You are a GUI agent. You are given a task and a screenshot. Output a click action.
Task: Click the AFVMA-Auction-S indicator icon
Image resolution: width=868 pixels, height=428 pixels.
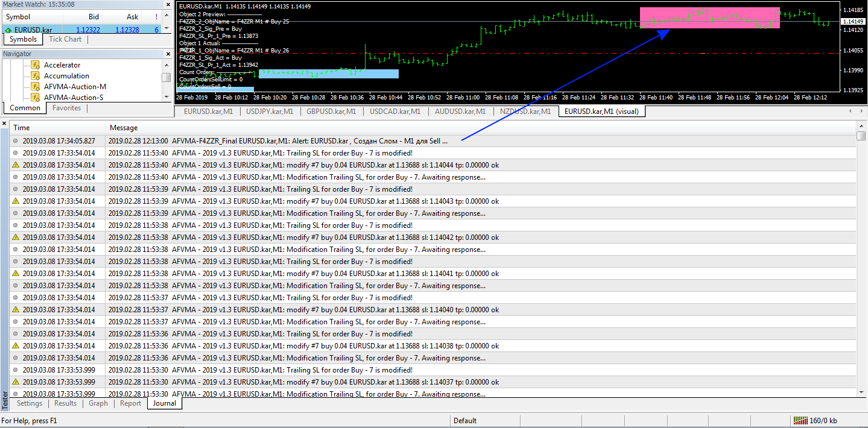[x=36, y=98]
